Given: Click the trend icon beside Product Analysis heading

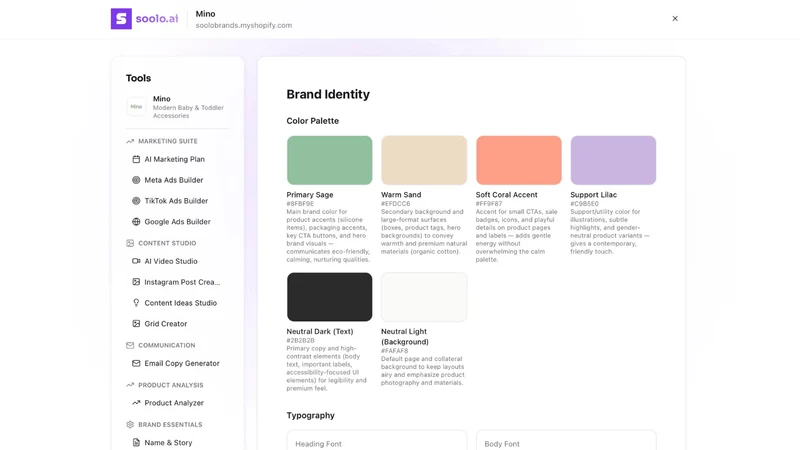Looking at the screenshot, I should 130,385.
